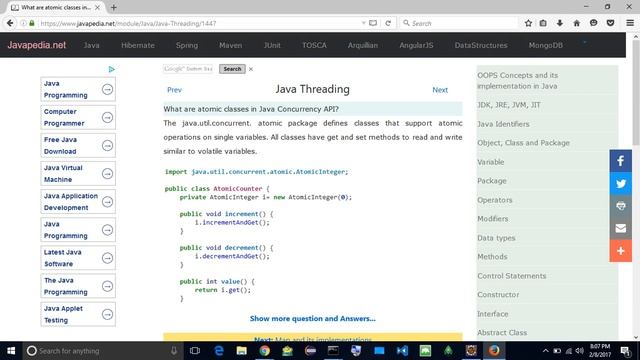Open the Action Center notifications icon
The width and height of the screenshot is (640, 360).
pyautogui.click(x=625, y=351)
